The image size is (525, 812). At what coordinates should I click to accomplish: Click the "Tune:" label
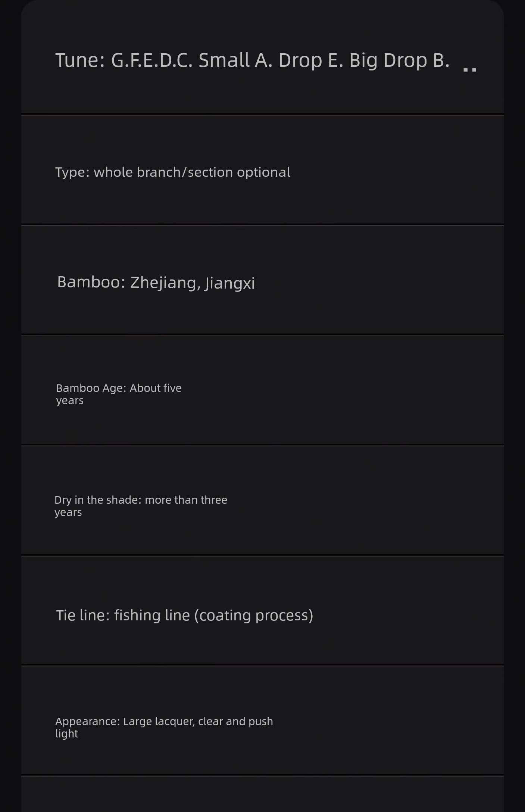tap(80, 60)
